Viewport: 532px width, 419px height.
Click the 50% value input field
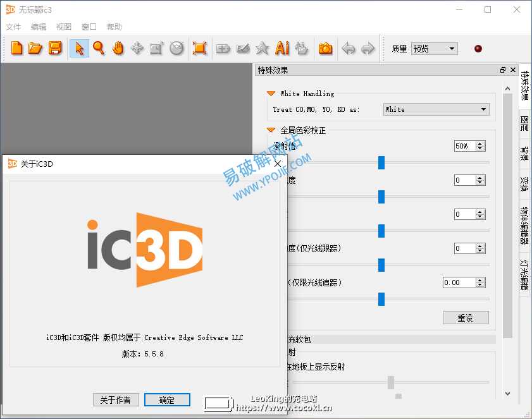[x=465, y=146]
